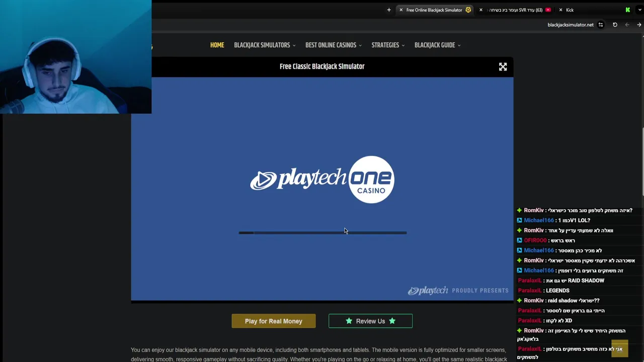Viewport: 644px width, 362px height.
Task: Close the YouTube SVR tab
Action: [481, 10]
